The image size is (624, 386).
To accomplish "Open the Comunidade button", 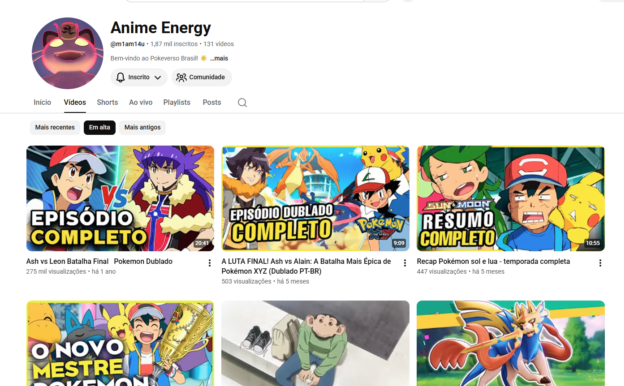I will pyautogui.click(x=201, y=77).
